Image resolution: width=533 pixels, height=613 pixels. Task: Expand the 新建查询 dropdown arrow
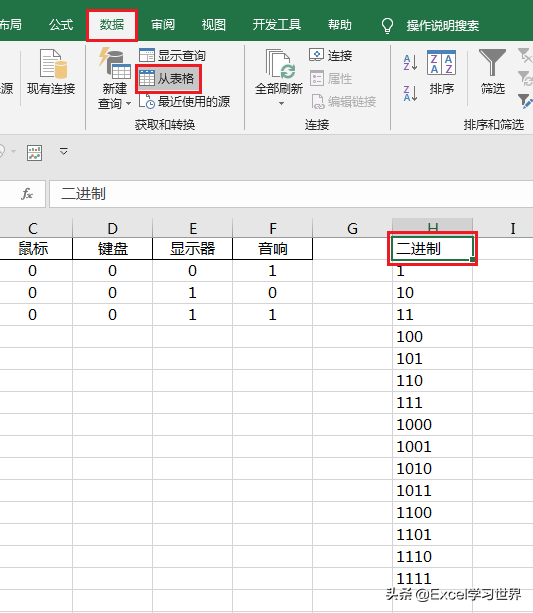[x=128, y=104]
